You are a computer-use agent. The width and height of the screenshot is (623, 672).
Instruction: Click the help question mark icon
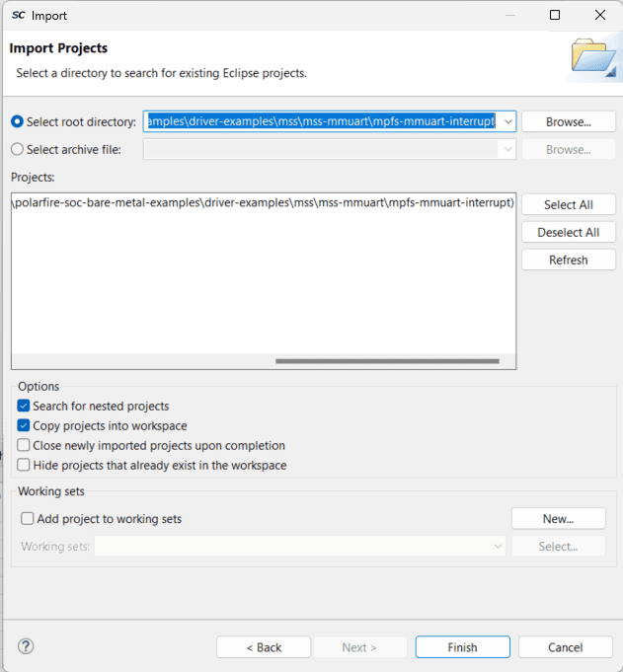pyautogui.click(x=27, y=647)
